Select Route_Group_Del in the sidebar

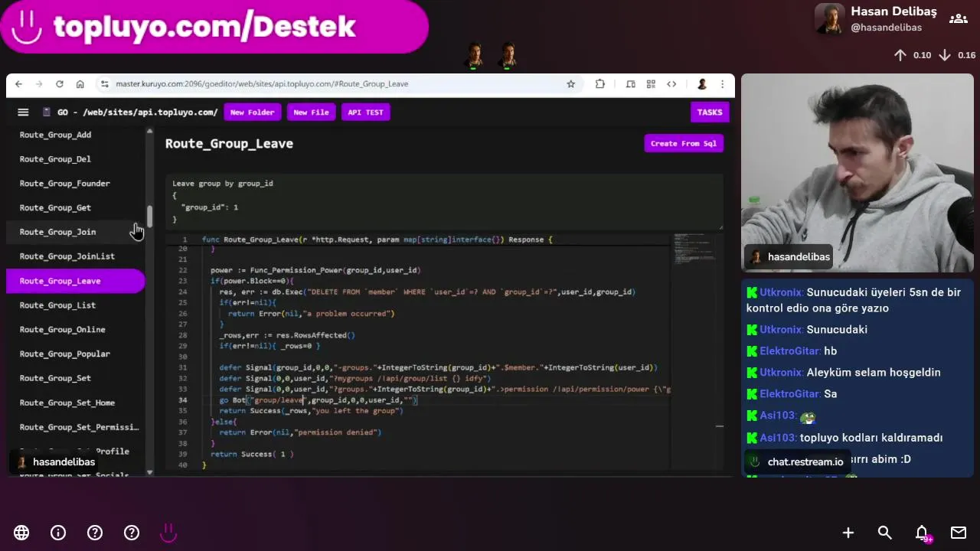(75, 159)
